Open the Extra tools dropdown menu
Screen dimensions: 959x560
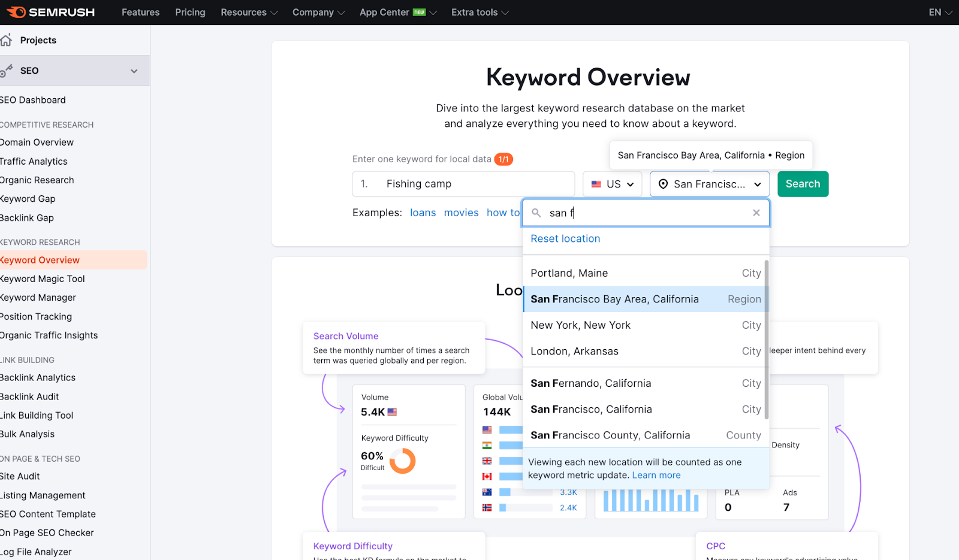(x=479, y=12)
